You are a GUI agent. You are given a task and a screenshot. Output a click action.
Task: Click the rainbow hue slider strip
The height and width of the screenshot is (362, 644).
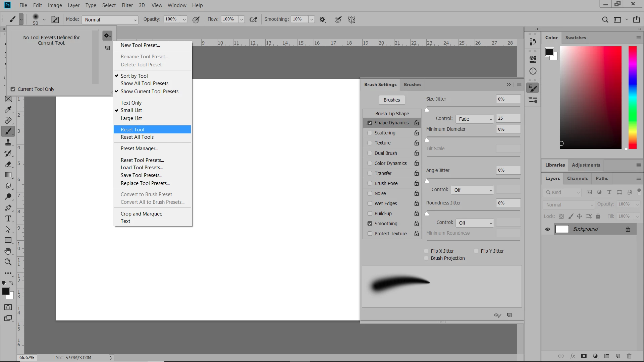point(632,97)
